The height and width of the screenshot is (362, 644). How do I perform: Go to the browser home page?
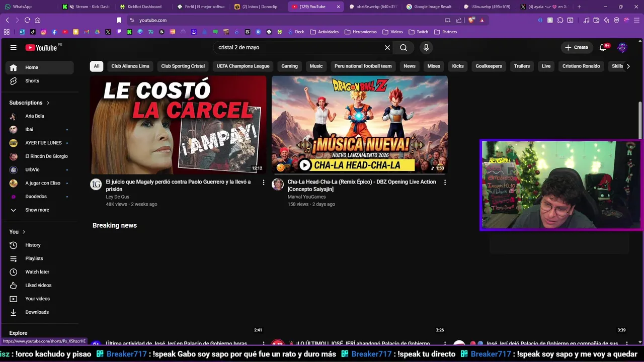[x=37, y=20]
